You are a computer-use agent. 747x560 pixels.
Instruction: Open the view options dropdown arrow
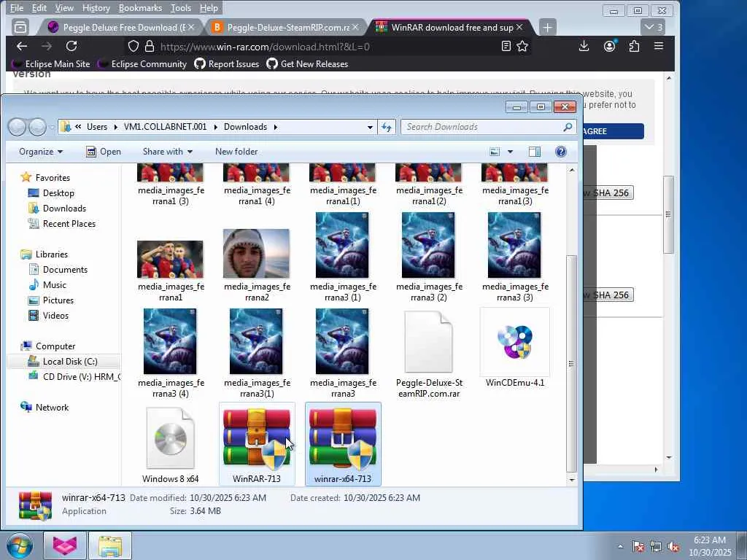[x=510, y=152]
